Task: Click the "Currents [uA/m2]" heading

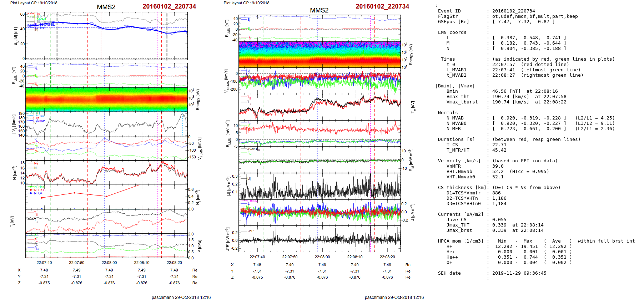Action: click(461, 214)
